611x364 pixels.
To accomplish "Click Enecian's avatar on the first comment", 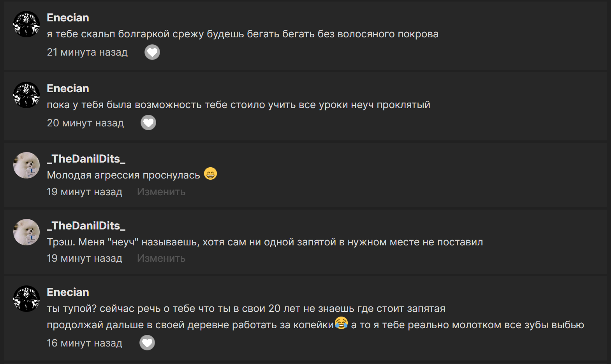I will coord(26,24).
